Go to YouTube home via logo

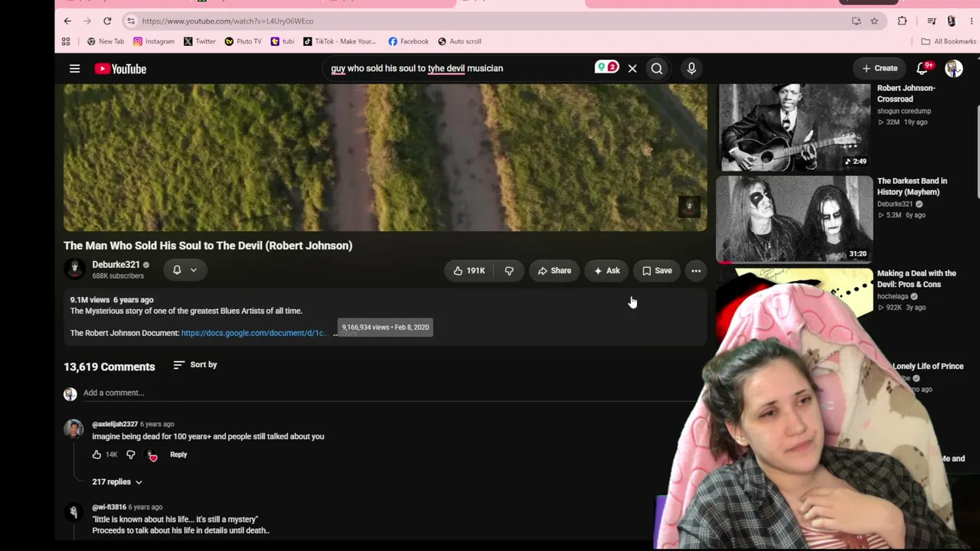coord(120,69)
